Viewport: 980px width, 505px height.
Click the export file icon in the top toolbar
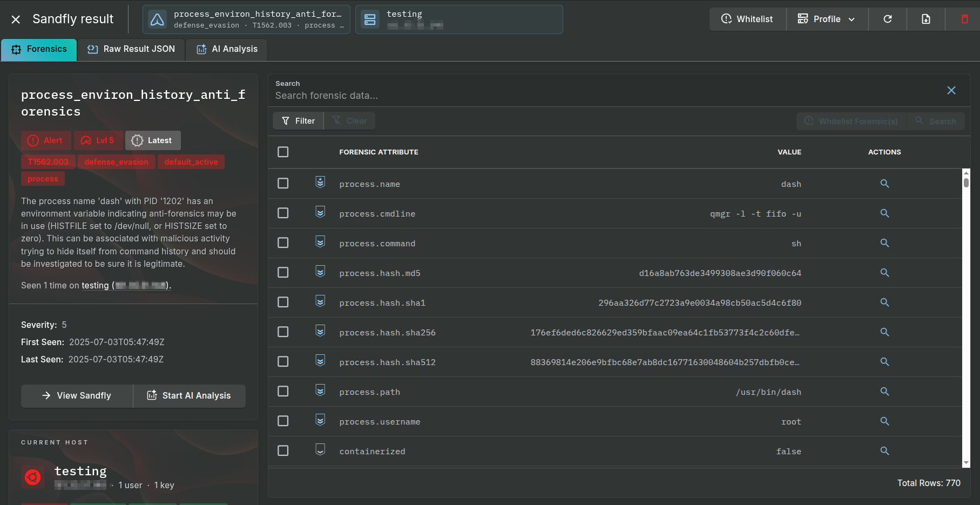pyautogui.click(x=925, y=19)
